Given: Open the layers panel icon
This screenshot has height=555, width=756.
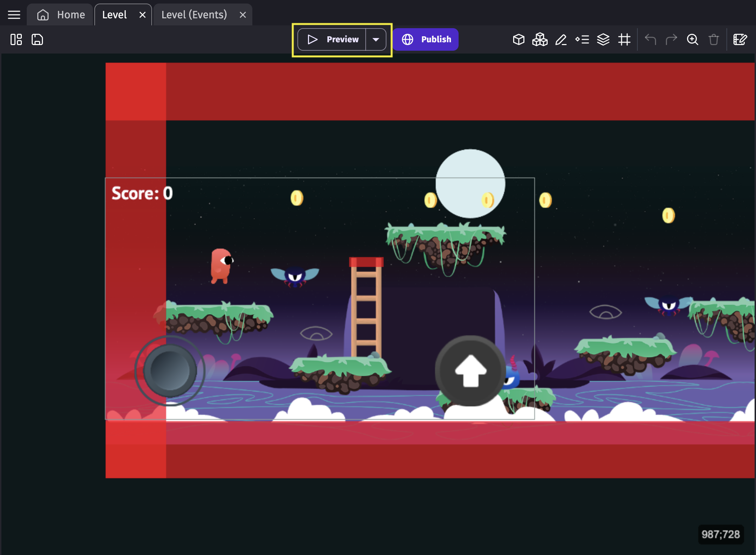Looking at the screenshot, I should 603,39.
